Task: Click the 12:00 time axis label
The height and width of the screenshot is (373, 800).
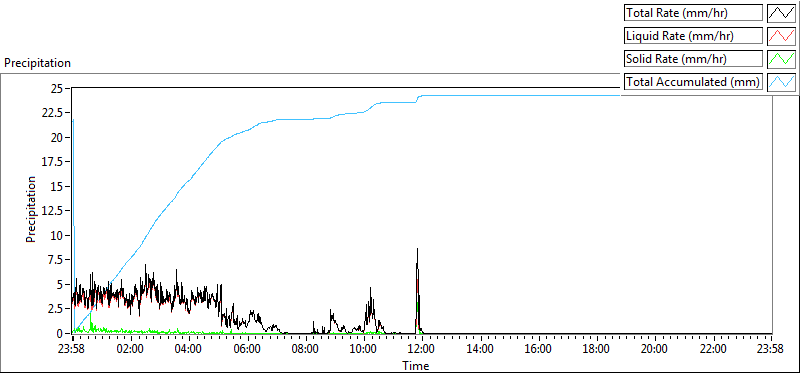Action: [x=422, y=350]
